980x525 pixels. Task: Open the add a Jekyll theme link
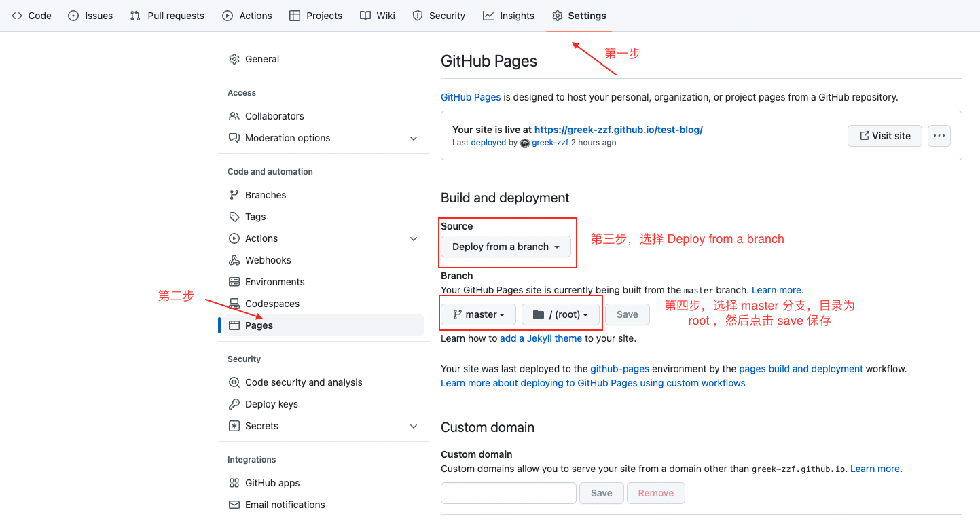click(x=540, y=338)
